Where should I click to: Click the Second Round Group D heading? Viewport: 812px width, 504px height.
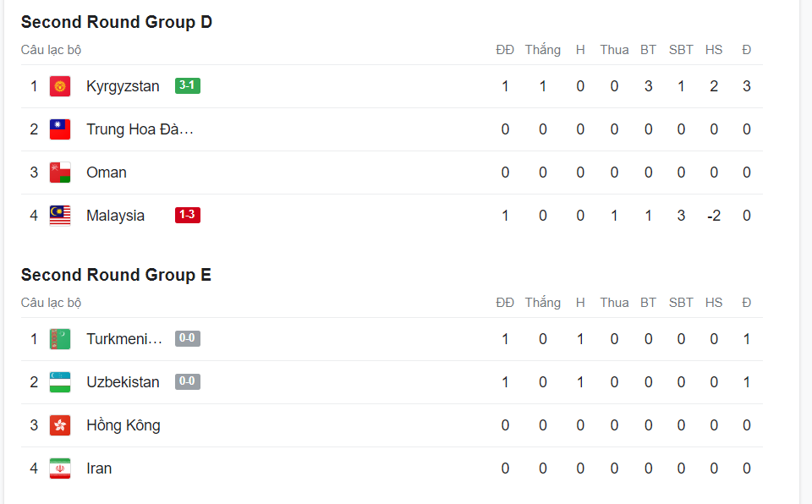click(x=117, y=22)
